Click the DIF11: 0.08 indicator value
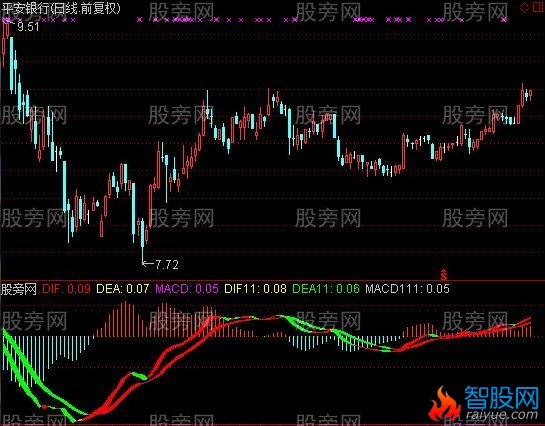 coord(255,289)
